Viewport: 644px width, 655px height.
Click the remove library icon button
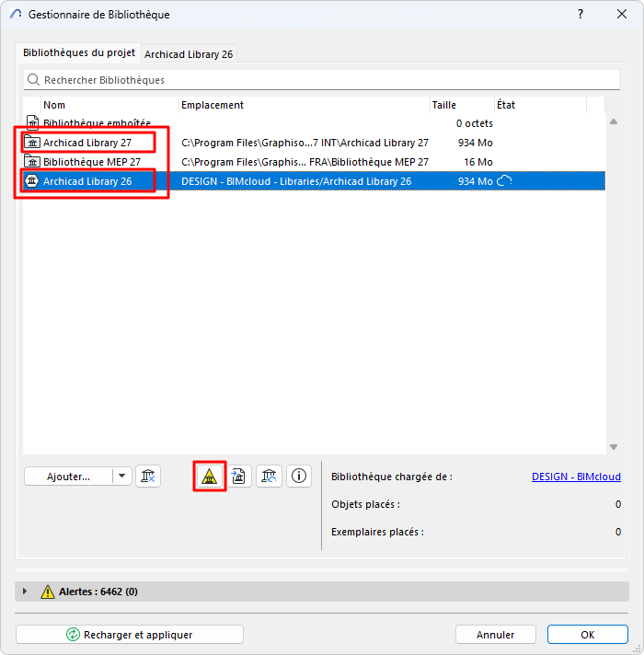148,477
